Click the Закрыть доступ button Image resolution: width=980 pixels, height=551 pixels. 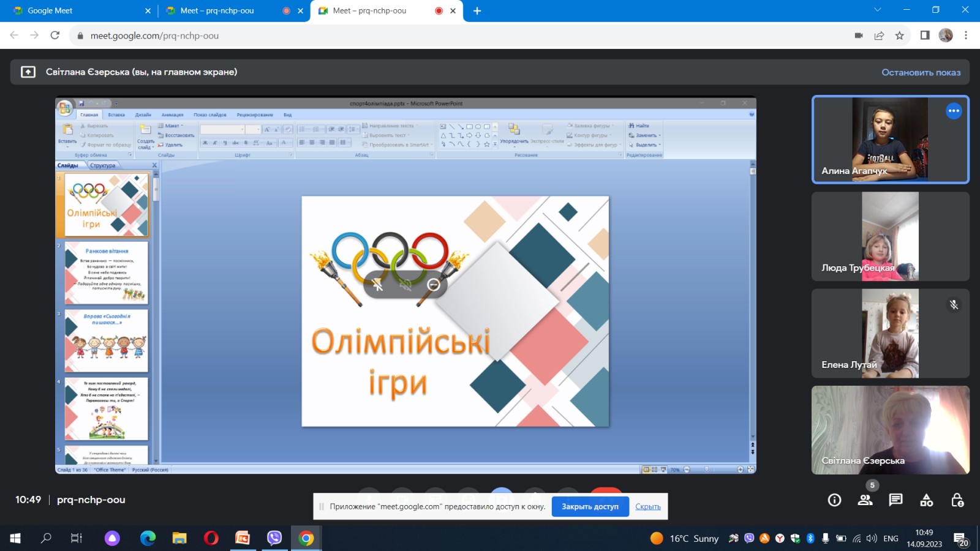590,506
